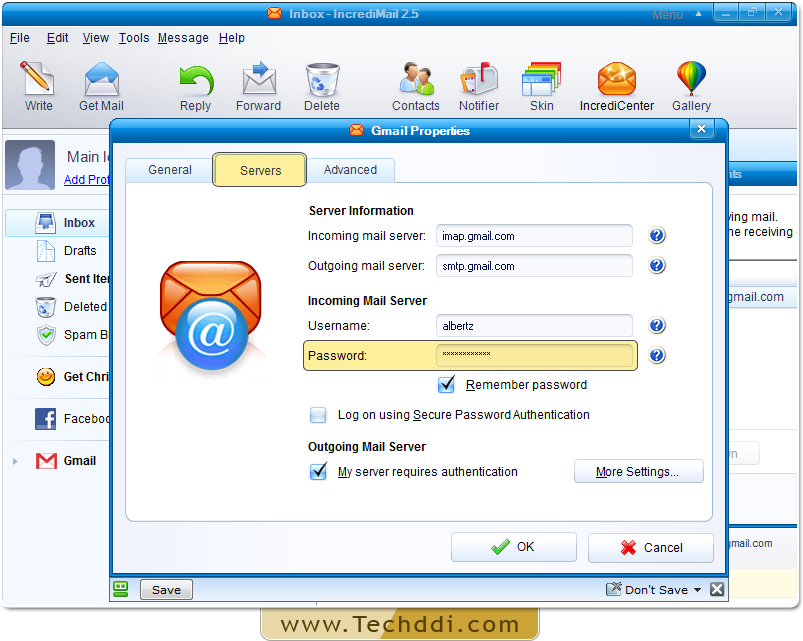Open the Don't Save dropdown arrow
Image resolution: width=803 pixels, height=641 pixels.
[x=698, y=590]
